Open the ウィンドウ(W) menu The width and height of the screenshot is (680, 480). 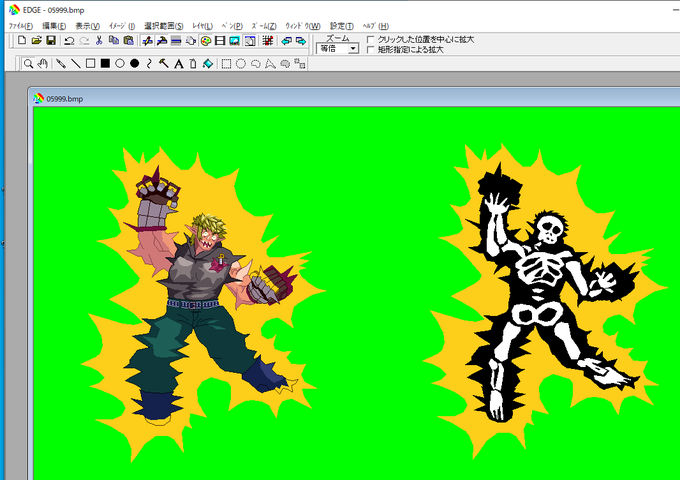pos(303,26)
